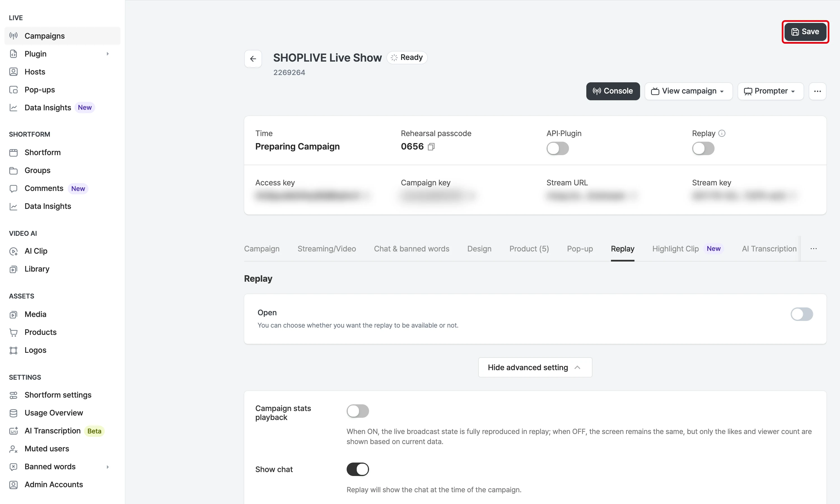Show more tabs via the ellipsis after AI Transcription

click(813, 249)
